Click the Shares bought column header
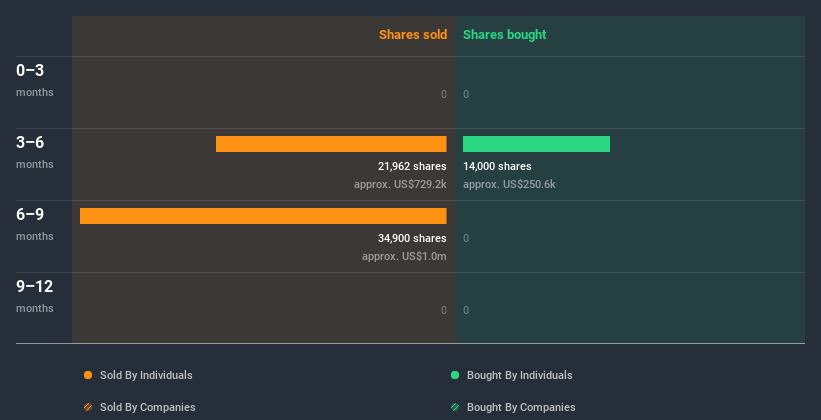This screenshot has width=821, height=420. coord(505,35)
